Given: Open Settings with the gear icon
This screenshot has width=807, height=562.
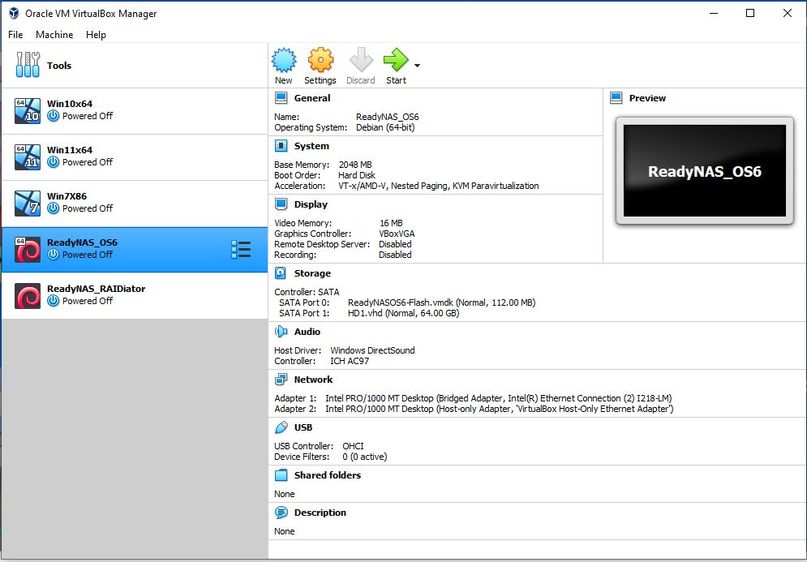Looking at the screenshot, I should pos(320,61).
